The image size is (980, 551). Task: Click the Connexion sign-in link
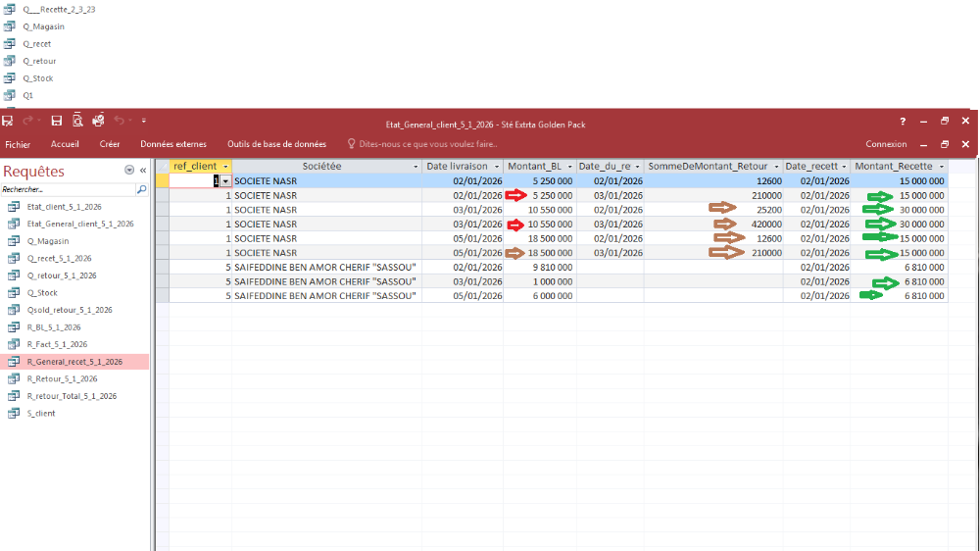(886, 144)
